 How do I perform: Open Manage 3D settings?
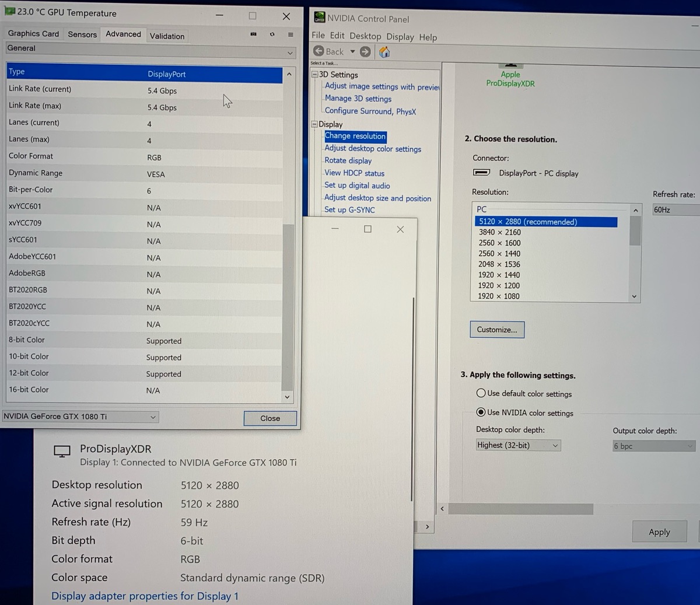(358, 99)
